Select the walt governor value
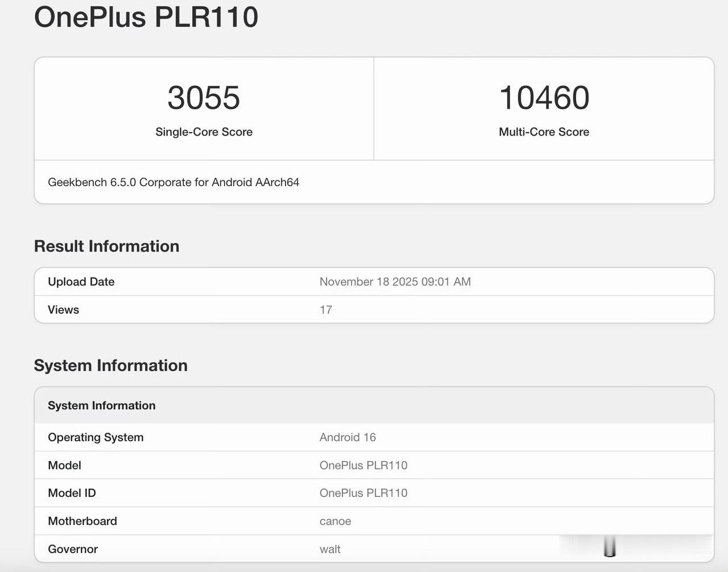This screenshot has width=728, height=572. [x=330, y=549]
